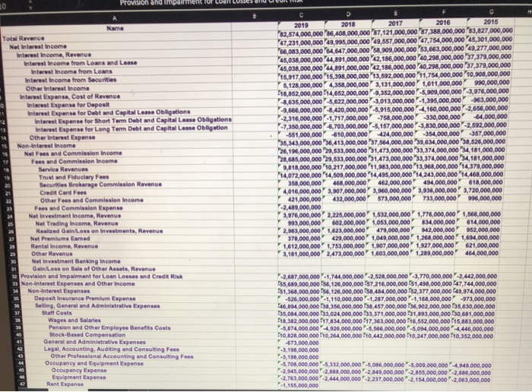Select the Other Interest Income label
This screenshot has width=532, height=392.
[x=57, y=89]
